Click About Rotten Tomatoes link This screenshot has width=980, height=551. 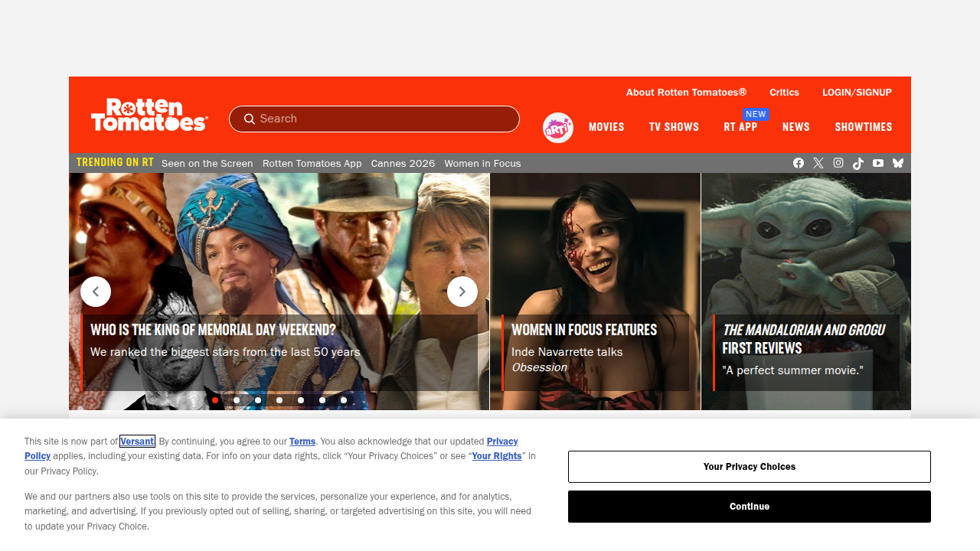click(686, 93)
